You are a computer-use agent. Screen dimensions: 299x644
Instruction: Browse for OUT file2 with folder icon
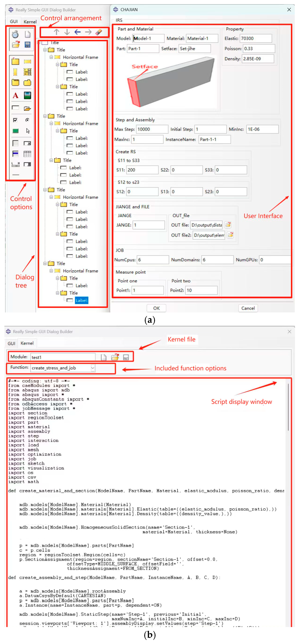click(x=230, y=235)
